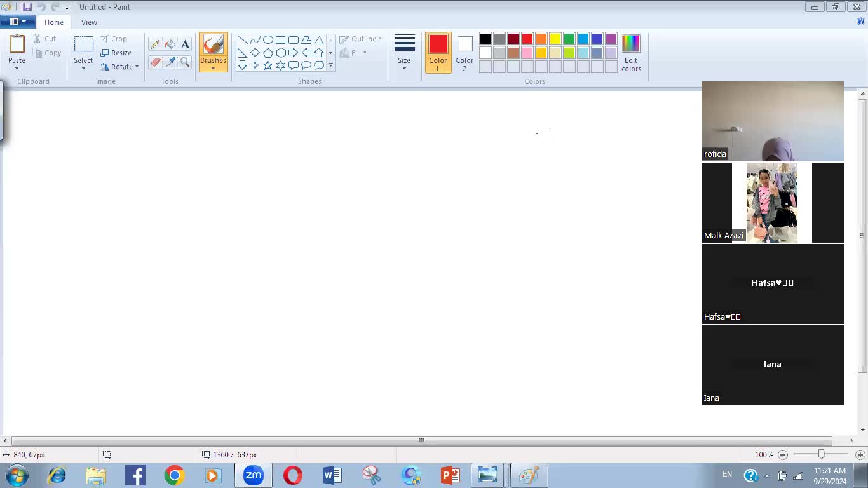Activate Color 1 selector
The height and width of the screenshot is (488, 868).
[438, 52]
